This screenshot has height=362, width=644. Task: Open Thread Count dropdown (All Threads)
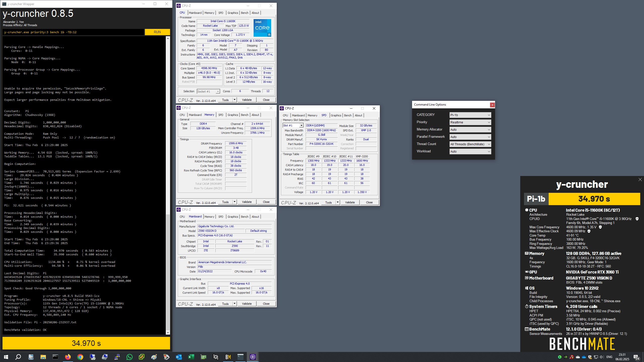tap(470, 144)
